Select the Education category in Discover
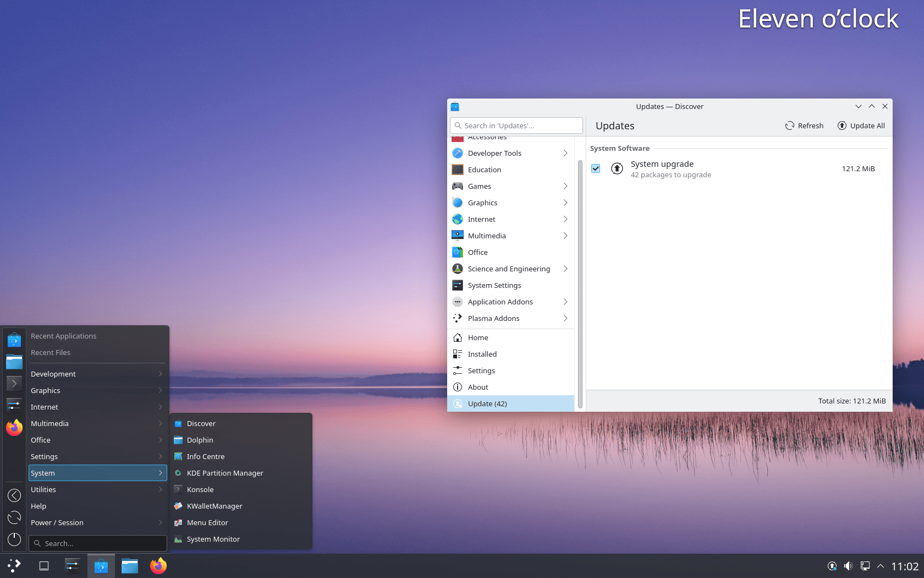The image size is (924, 578). pyautogui.click(x=511, y=170)
